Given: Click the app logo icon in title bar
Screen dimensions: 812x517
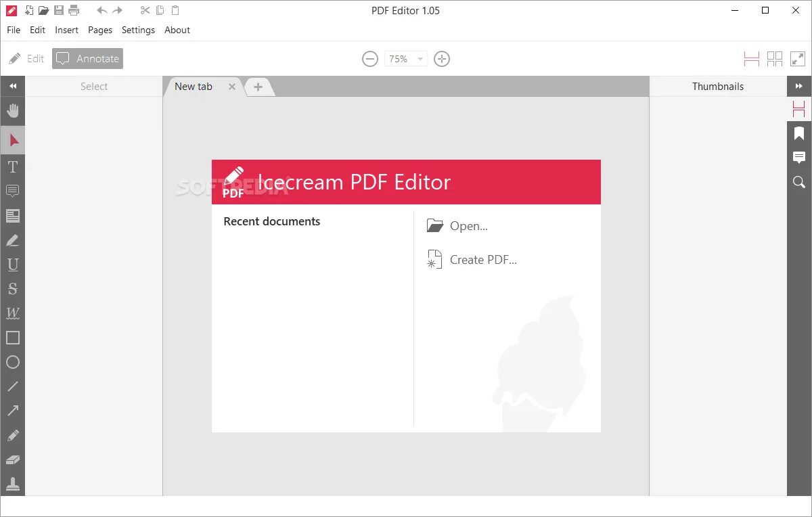Looking at the screenshot, I should 11,10.
